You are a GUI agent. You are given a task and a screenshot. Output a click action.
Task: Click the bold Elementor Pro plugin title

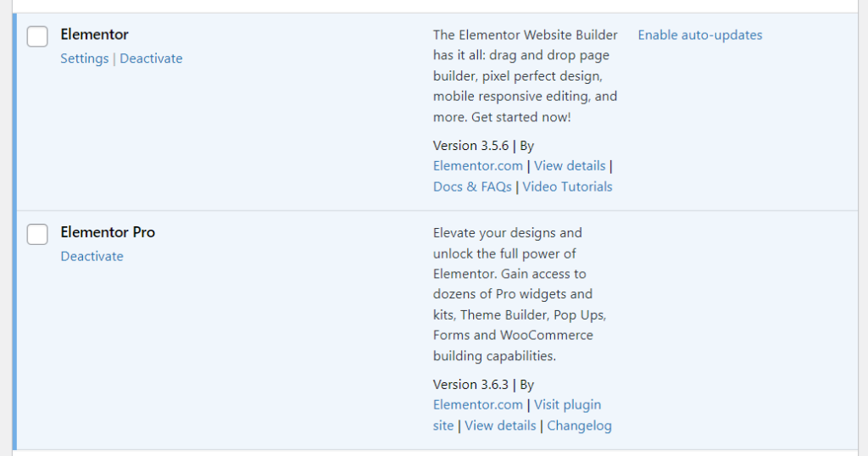coord(108,232)
